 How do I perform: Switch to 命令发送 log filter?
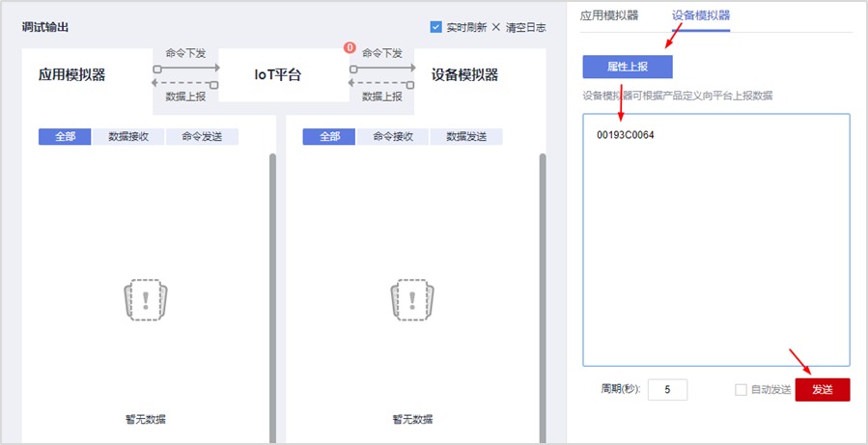point(202,137)
